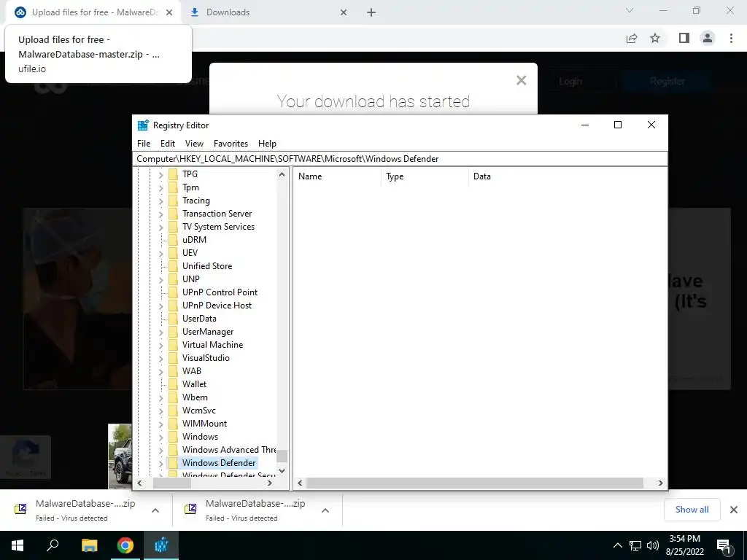
Task: Expand the TV System Services key
Action: 160,227
